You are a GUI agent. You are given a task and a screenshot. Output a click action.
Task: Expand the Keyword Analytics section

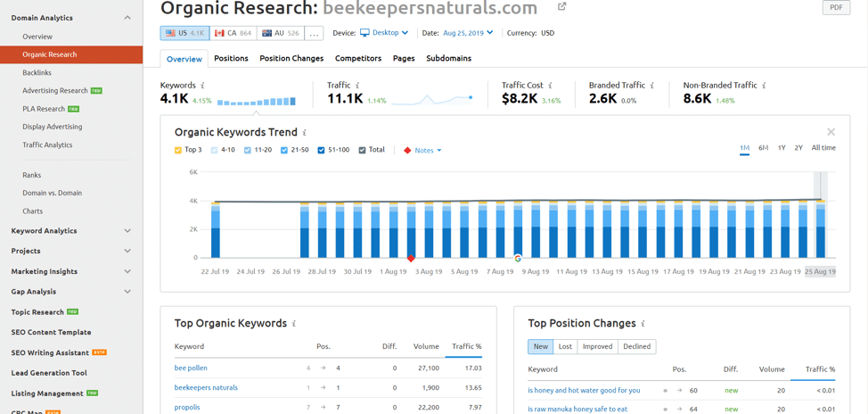coord(127,230)
